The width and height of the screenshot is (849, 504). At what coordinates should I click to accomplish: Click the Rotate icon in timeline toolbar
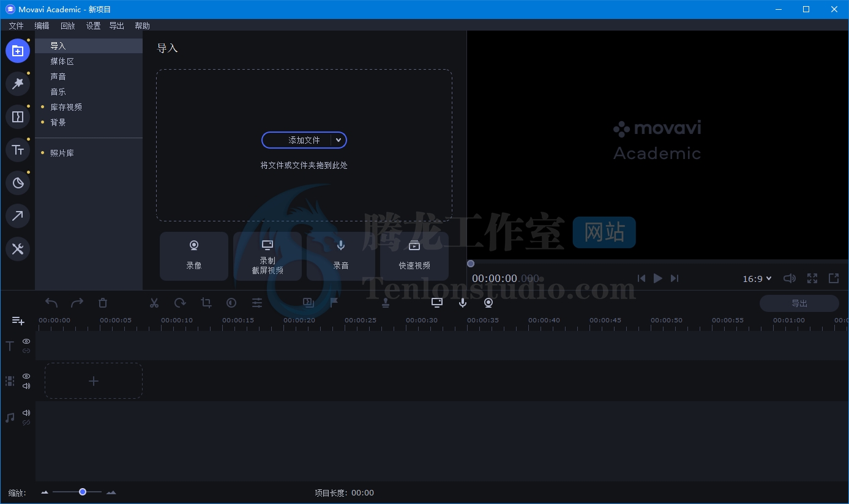(x=180, y=303)
